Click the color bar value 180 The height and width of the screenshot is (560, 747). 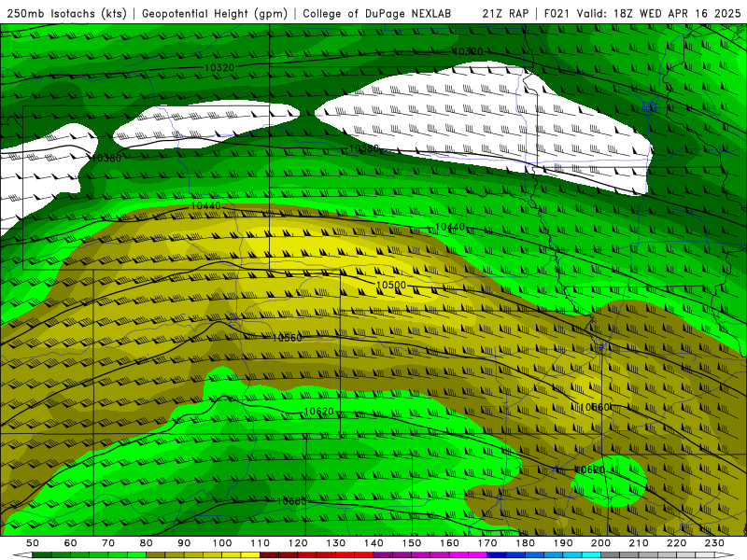[x=526, y=543]
